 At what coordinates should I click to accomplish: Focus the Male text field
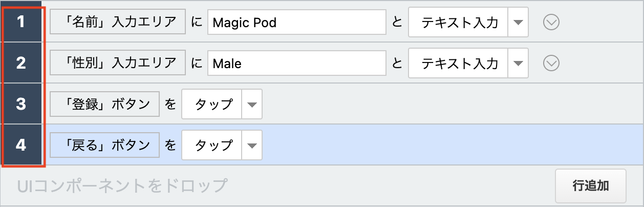(296, 63)
